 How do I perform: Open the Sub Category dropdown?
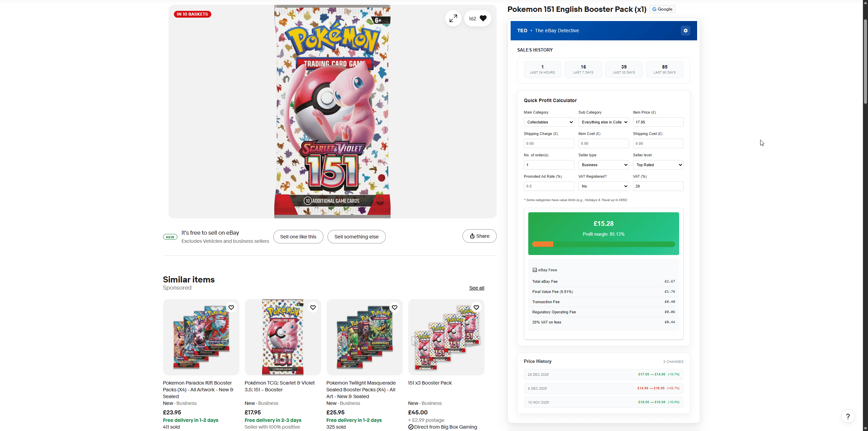604,122
